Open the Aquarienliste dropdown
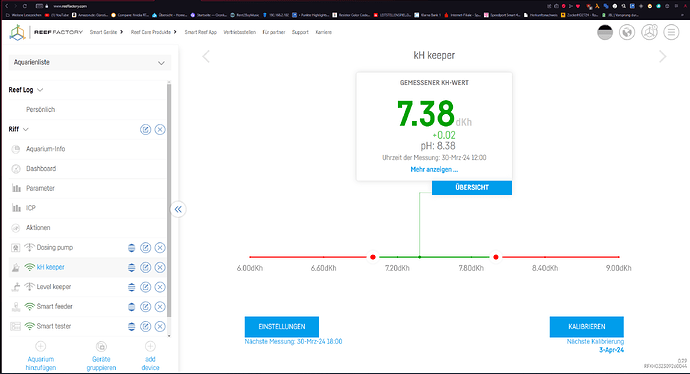The height and width of the screenshot is (374, 690). click(x=90, y=62)
